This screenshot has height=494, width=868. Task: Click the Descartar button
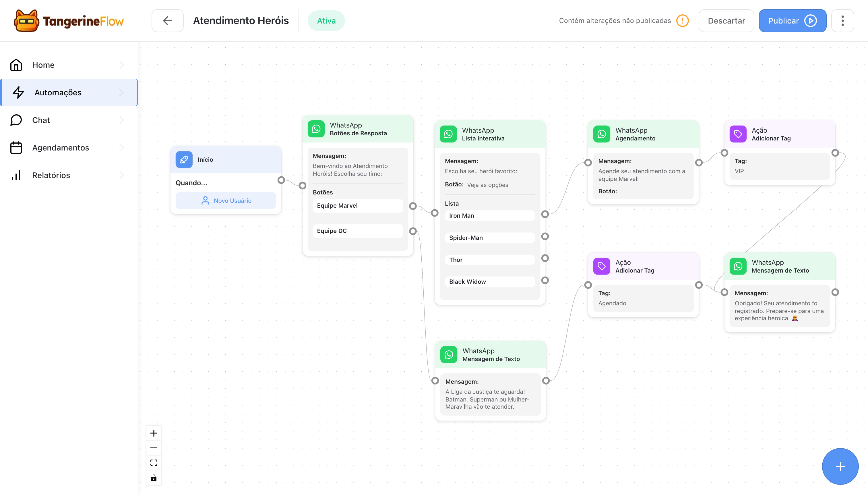(726, 21)
